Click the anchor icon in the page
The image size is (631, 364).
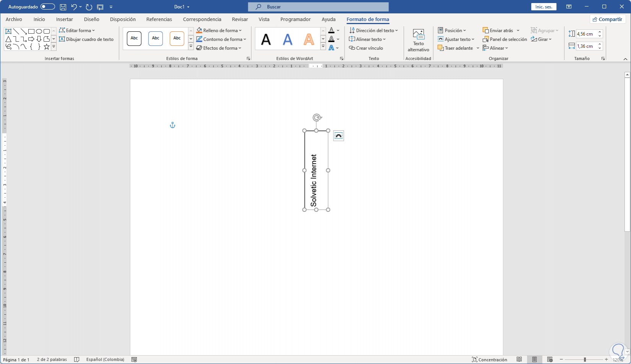tap(172, 125)
